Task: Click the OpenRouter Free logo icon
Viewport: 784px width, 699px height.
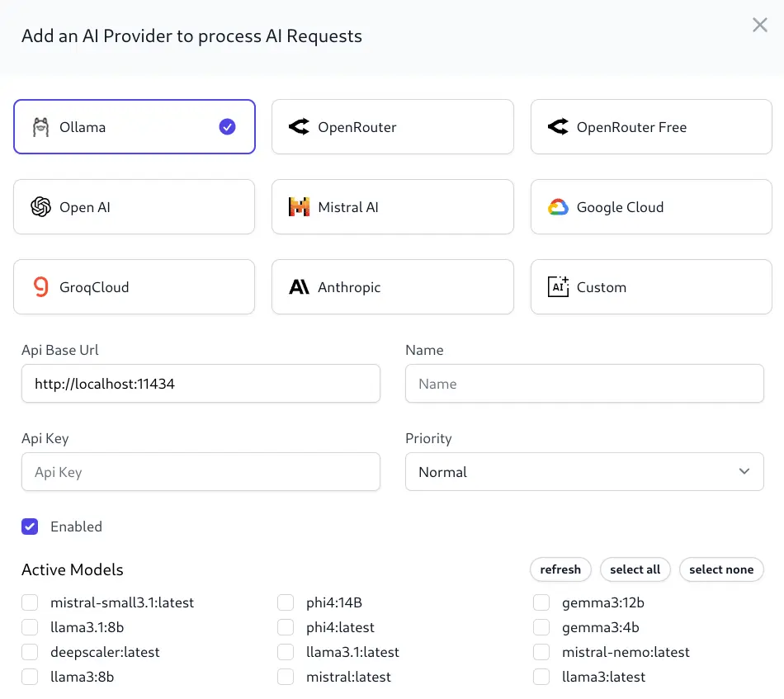Action: [558, 127]
